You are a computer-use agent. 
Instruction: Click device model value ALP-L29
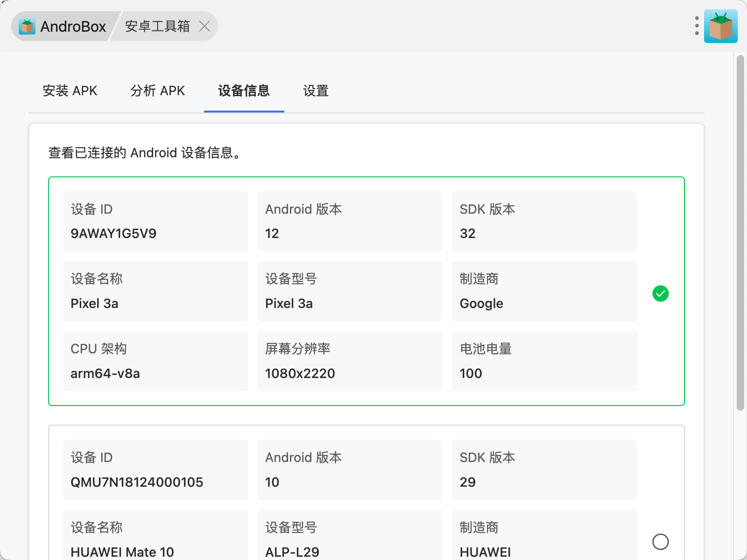292,552
